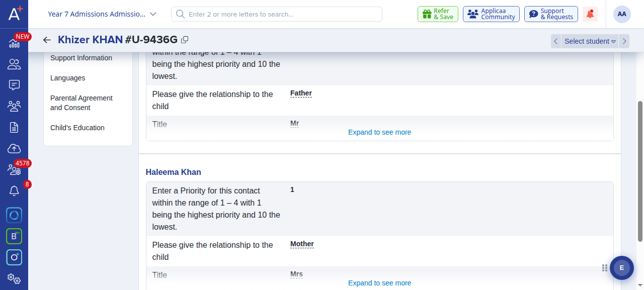Open the settings gears icon in sidebar

(14, 279)
